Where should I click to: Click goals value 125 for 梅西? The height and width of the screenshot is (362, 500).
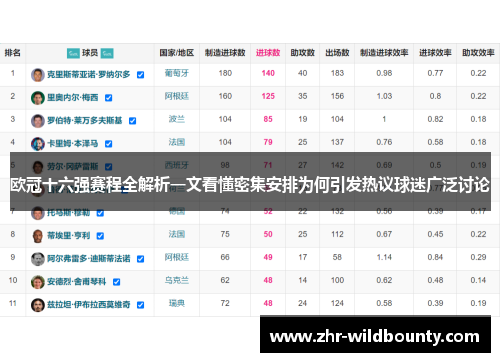pos(268,96)
